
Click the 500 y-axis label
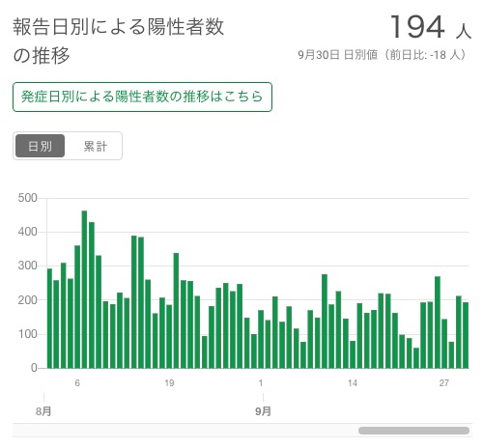point(27,198)
